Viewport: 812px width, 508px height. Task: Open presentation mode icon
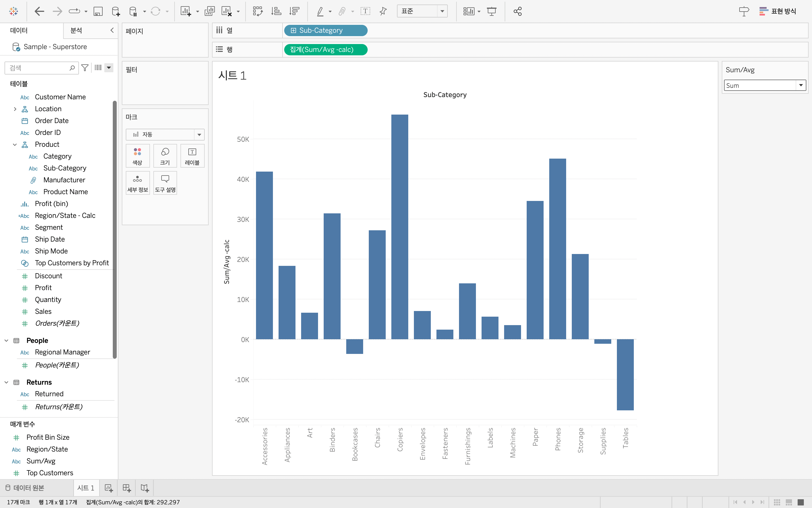pos(492,11)
